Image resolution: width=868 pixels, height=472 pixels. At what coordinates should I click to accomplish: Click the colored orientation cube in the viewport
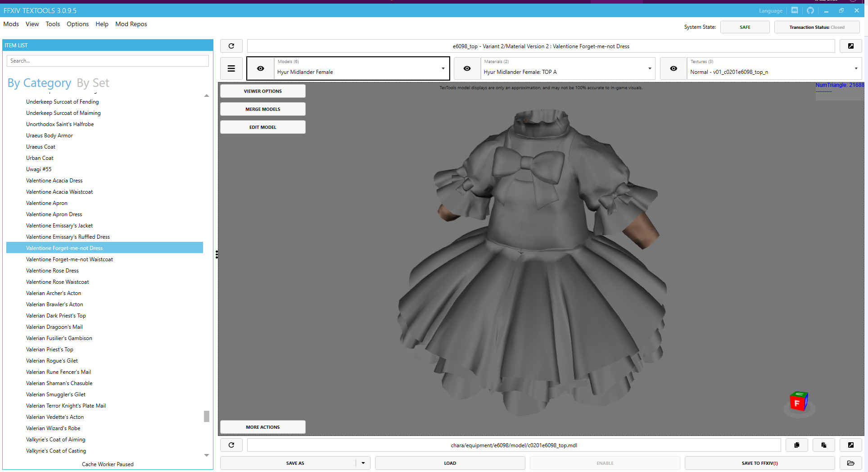799,401
